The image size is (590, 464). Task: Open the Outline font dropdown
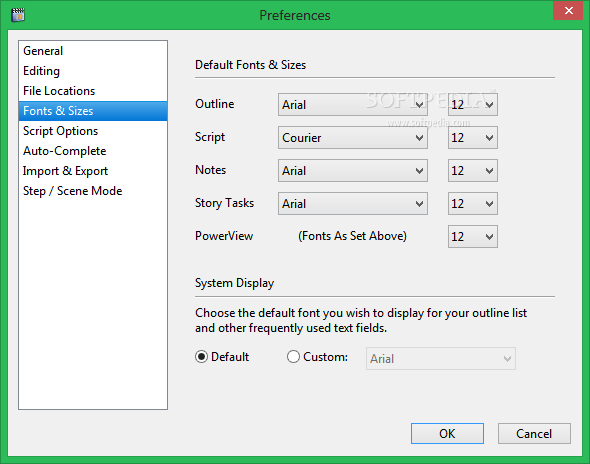(353, 105)
